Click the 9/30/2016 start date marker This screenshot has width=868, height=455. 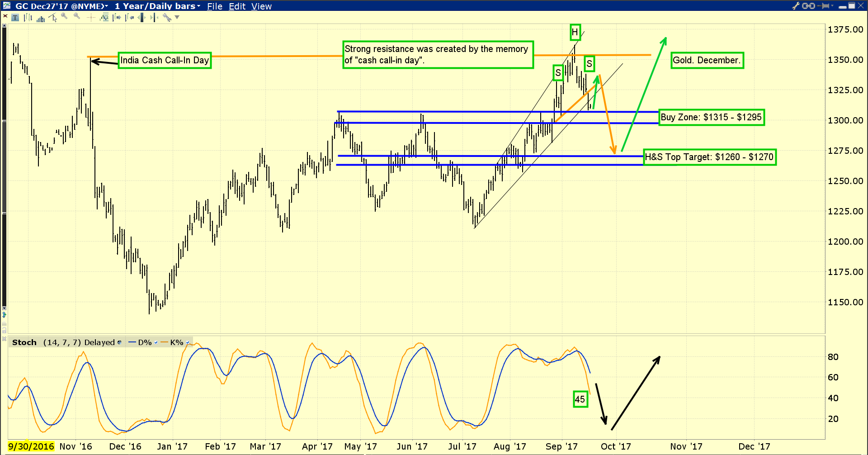coord(31,446)
